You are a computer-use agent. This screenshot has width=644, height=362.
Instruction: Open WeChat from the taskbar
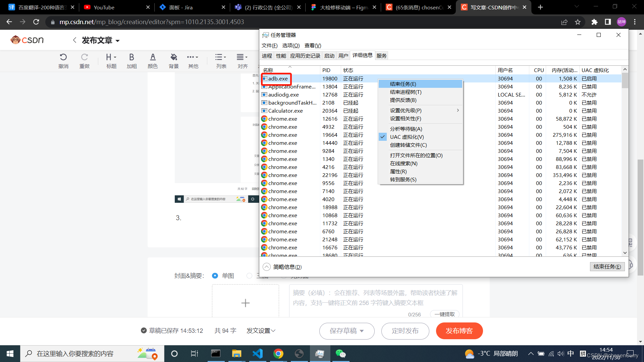(340, 354)
